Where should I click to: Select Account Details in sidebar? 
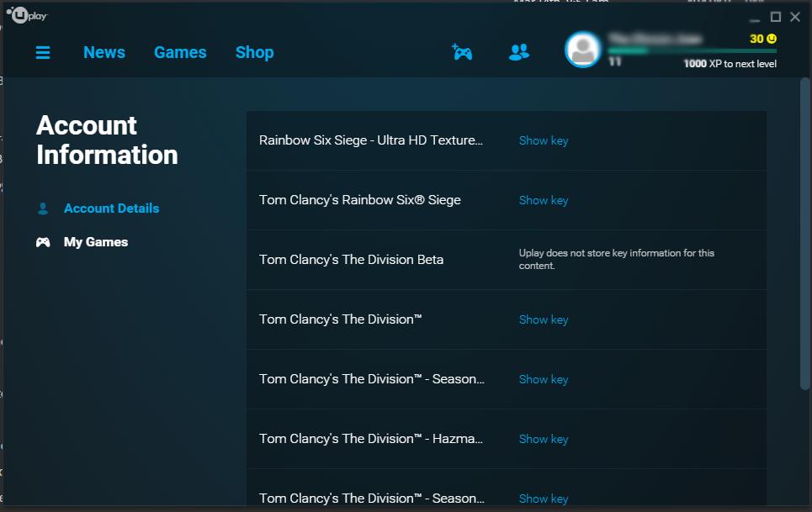coord(111,208)
